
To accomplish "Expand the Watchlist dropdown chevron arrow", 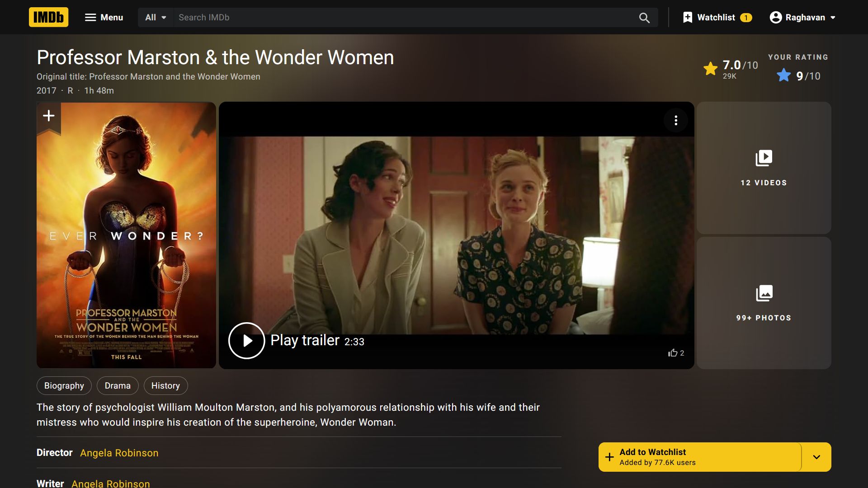I will [x=816, y=456].
